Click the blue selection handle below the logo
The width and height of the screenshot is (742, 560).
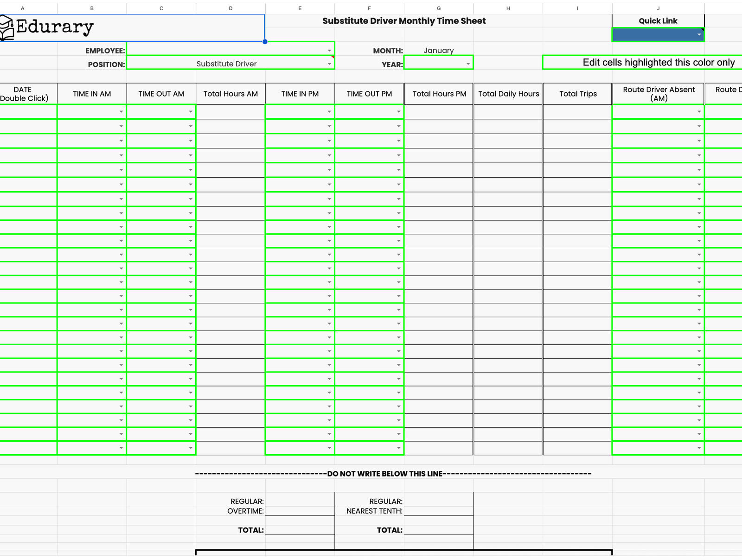click(x=265, y=42)
